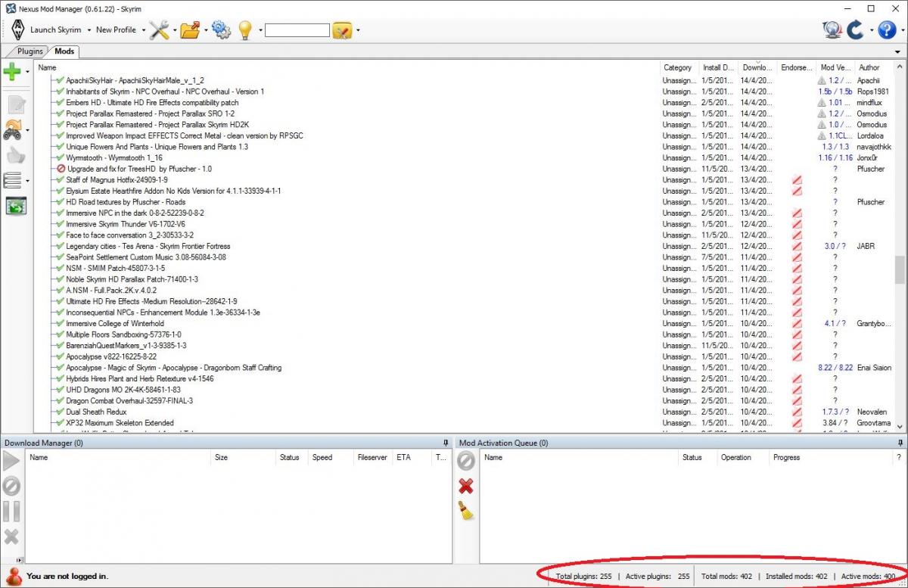This screenshot has width=908, height=588.
Task: Toggle the checkmark for Immersive College of Winterhold
Action: pos(60,323)
